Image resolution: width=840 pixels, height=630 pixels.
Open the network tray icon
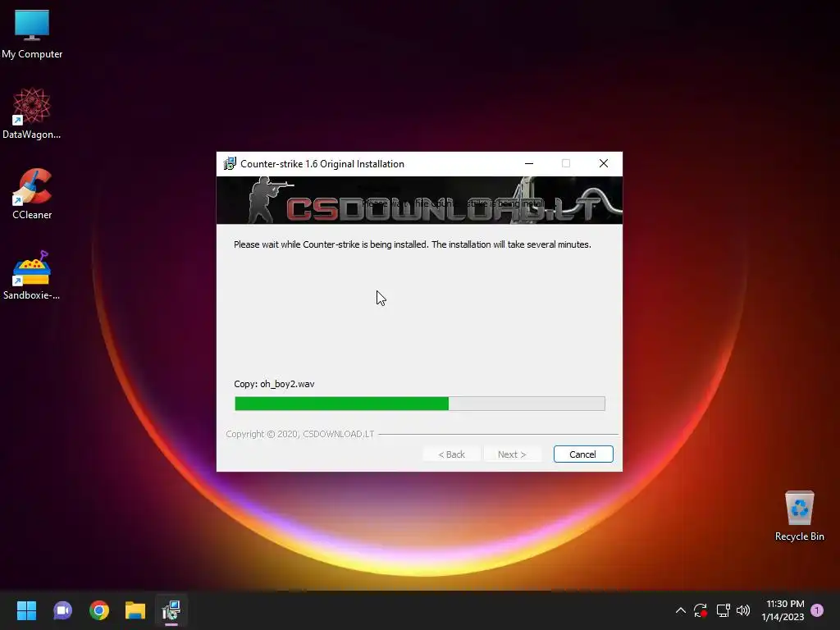point(724,610)
